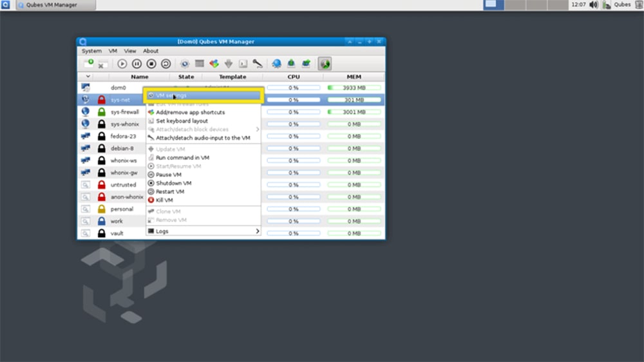Screen dimensions: 644x362
Task: Select Update VM in context menu
Action: [x=204, y=149]
